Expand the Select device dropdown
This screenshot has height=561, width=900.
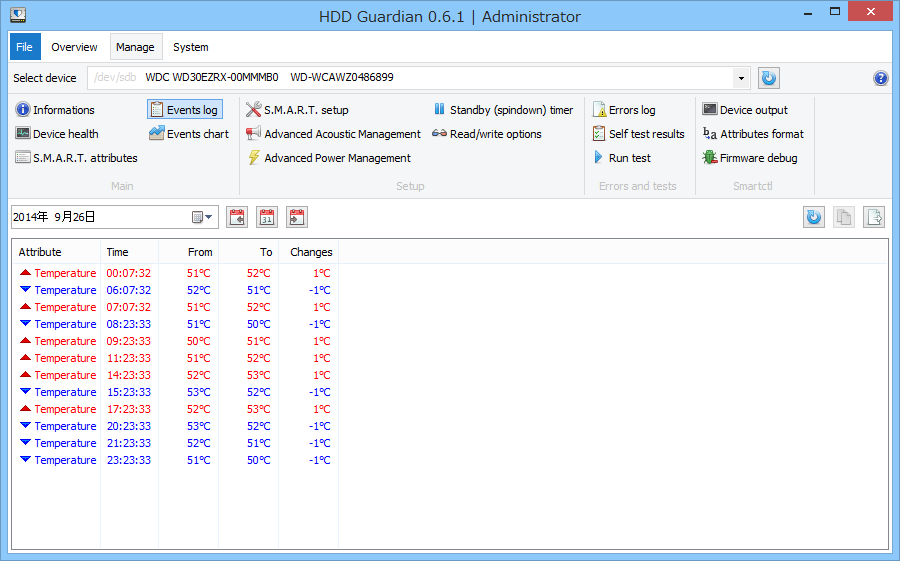pyautogui.click(x=741, y=78)
